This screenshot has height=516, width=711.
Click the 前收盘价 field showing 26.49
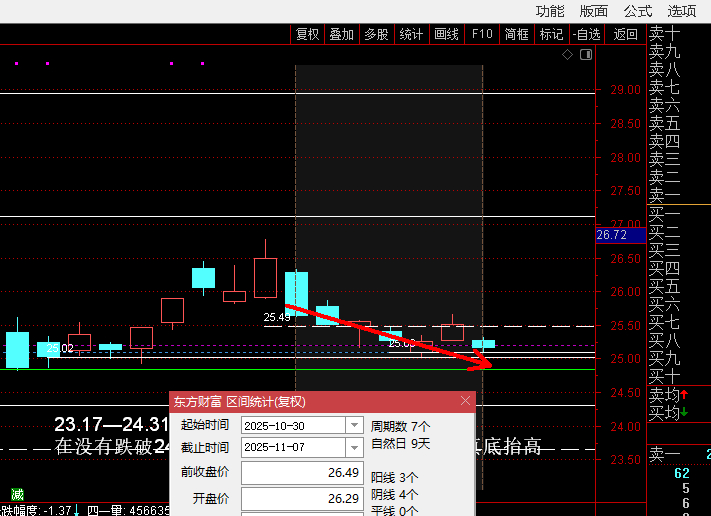302,473
